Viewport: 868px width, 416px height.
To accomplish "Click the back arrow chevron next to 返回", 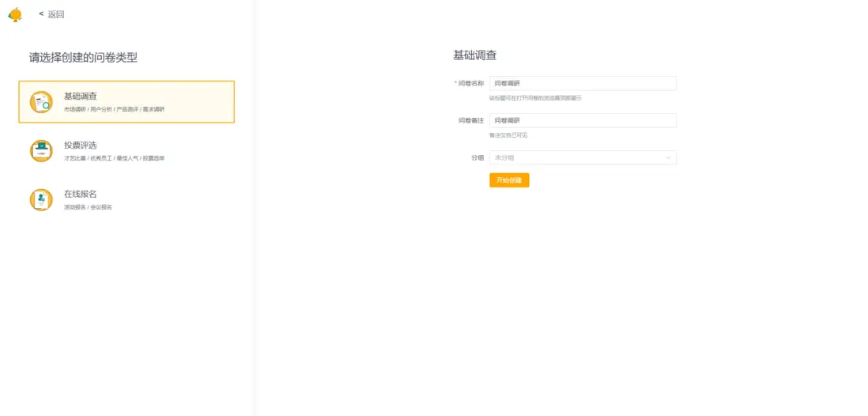I will (x=41, y=14).
